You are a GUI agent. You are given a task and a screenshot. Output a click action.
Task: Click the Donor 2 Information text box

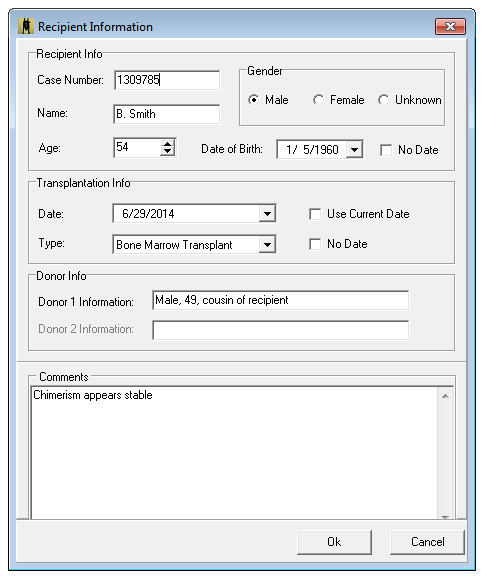(281, 330)
